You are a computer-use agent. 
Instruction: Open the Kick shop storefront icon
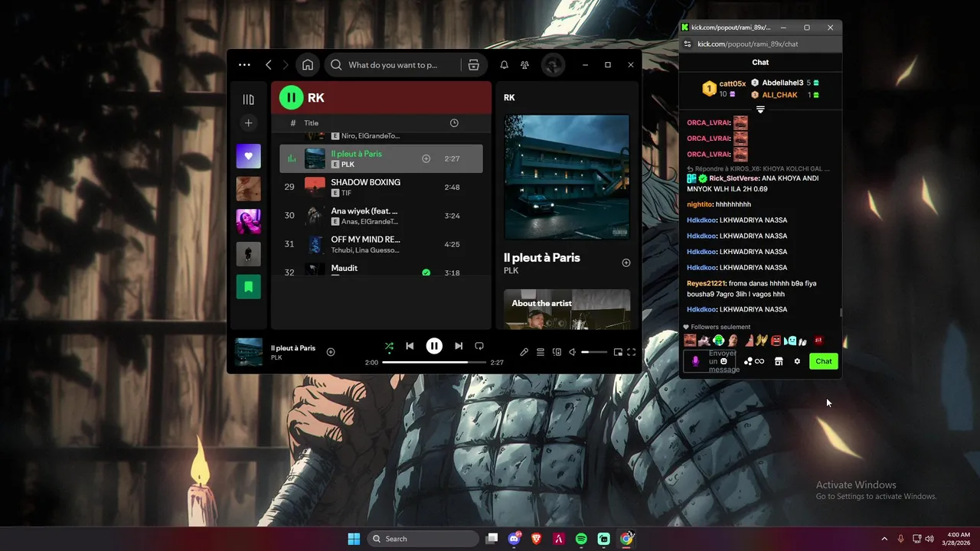pyautogui.click(x=779, y=361)
